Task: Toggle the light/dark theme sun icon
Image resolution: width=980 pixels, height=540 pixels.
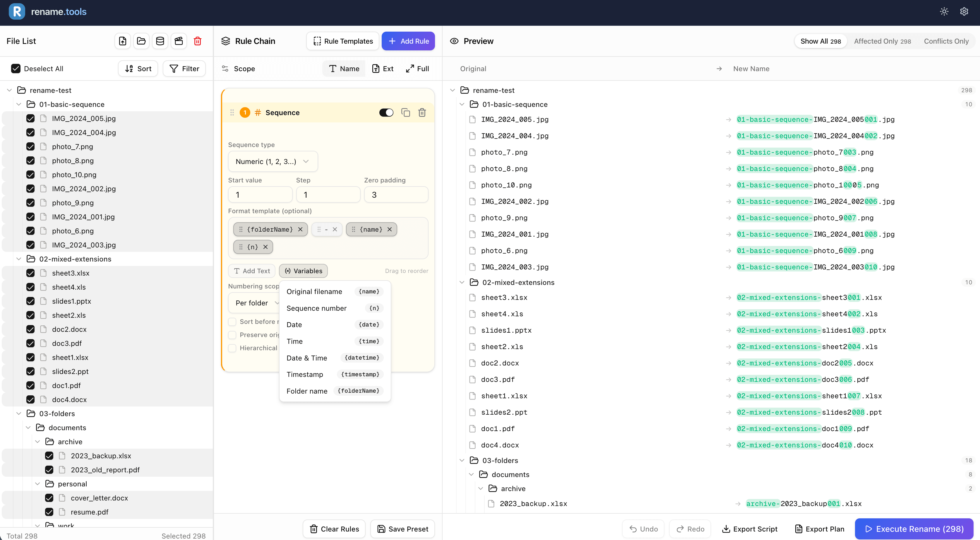Action: tap(944, 12)
